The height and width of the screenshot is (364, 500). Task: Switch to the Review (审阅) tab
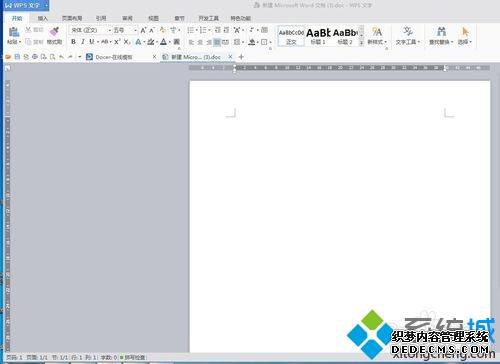(127, 18)
